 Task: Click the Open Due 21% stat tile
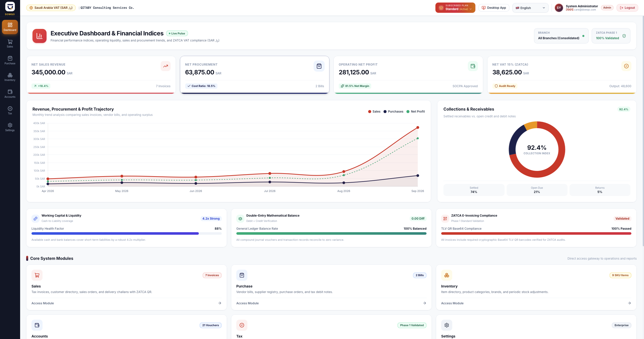click(537, 190)
